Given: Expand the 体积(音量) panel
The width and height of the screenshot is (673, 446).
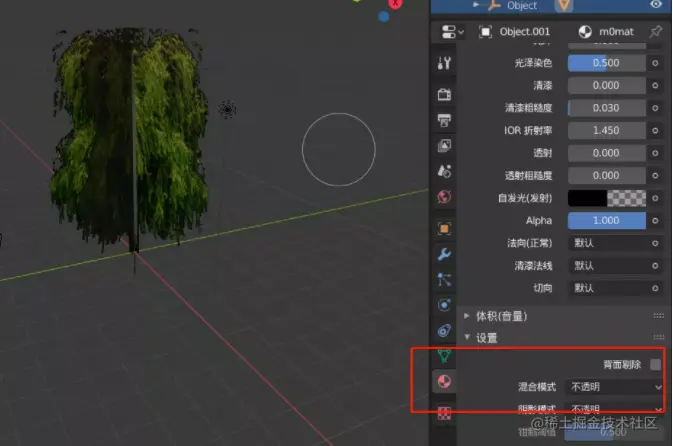Looking at the screenshot, I should click(x=467, y=316).
